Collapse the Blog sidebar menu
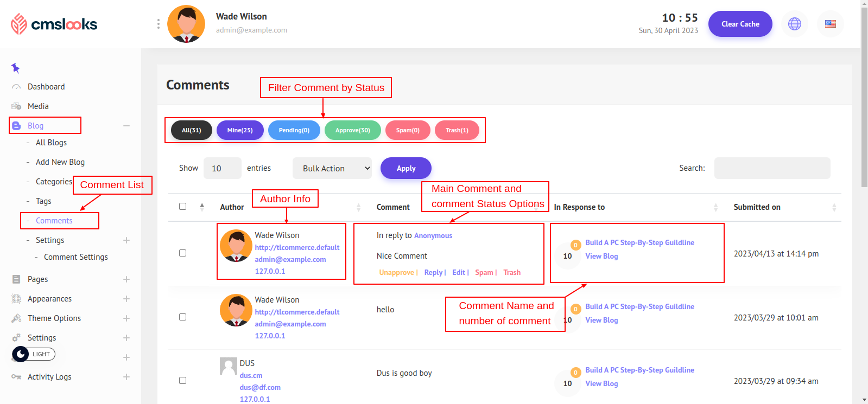The image size is (868, 404). (x=126, y=126)
